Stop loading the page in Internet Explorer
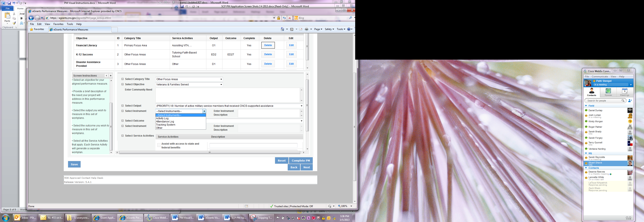644x222 pixels. tap(289, 18)
